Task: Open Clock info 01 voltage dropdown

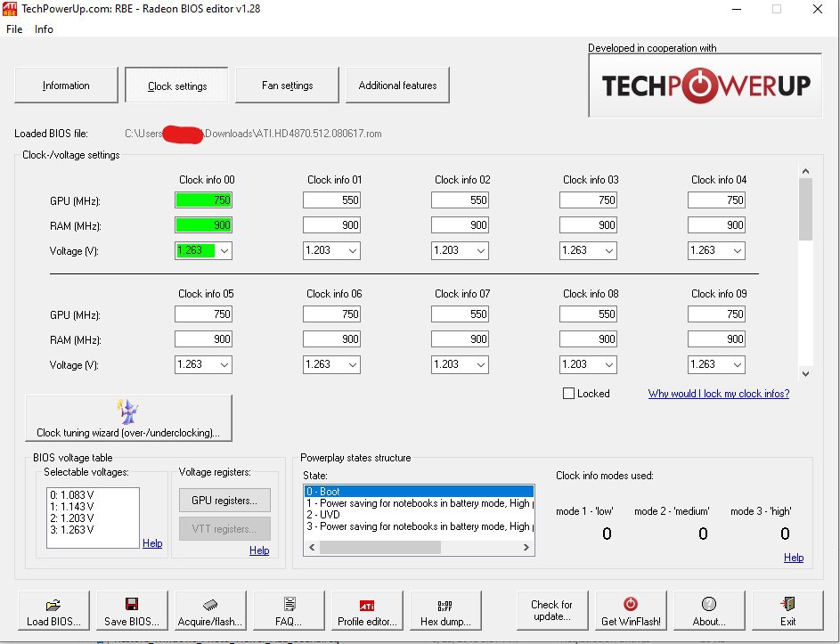Action: tap(353, 251)
